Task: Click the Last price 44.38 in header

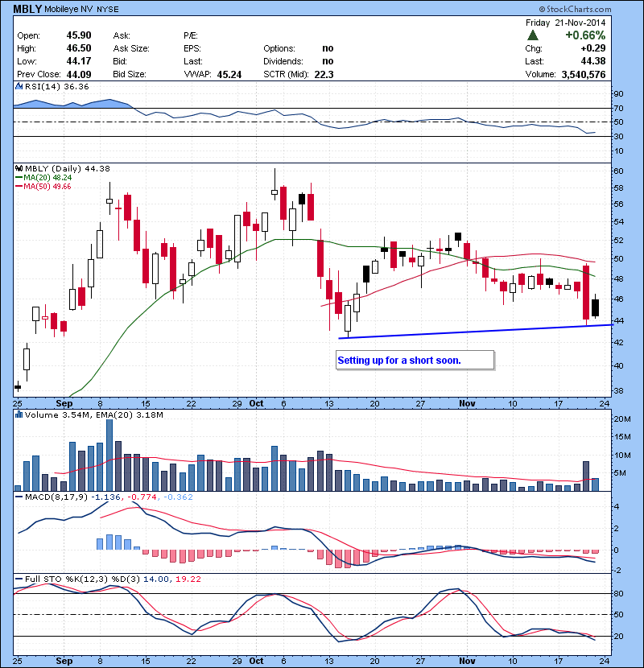Action: tap(592, 61)
